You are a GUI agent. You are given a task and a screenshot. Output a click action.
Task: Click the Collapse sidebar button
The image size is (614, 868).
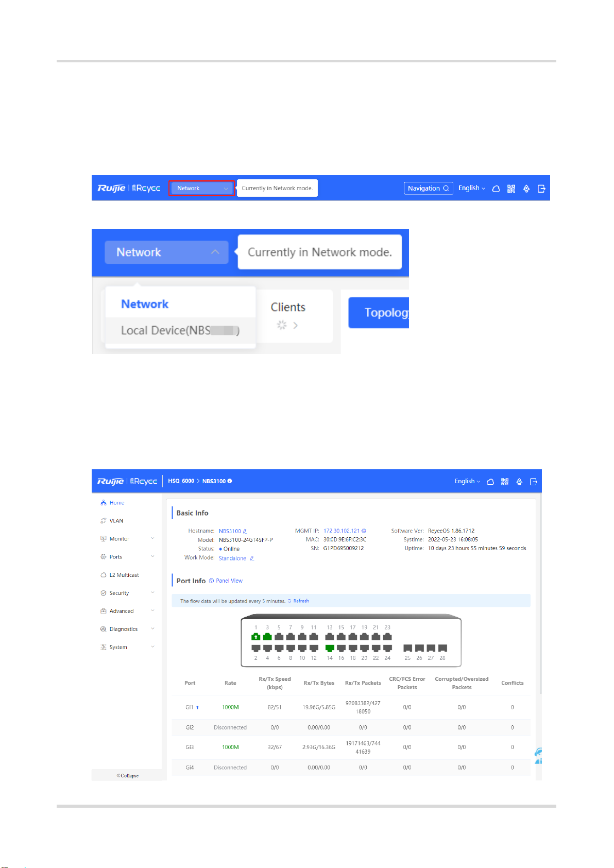tap(127, 775)
